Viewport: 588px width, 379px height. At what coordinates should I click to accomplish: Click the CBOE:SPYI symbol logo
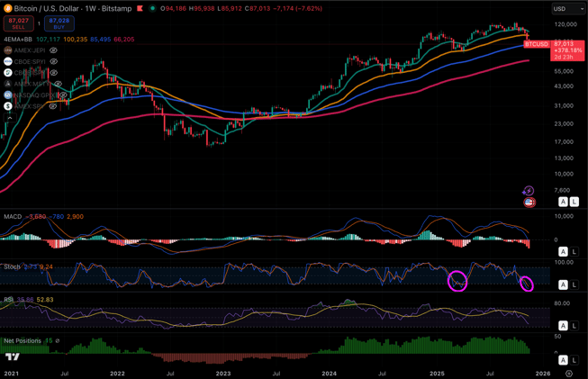[8, 61]
